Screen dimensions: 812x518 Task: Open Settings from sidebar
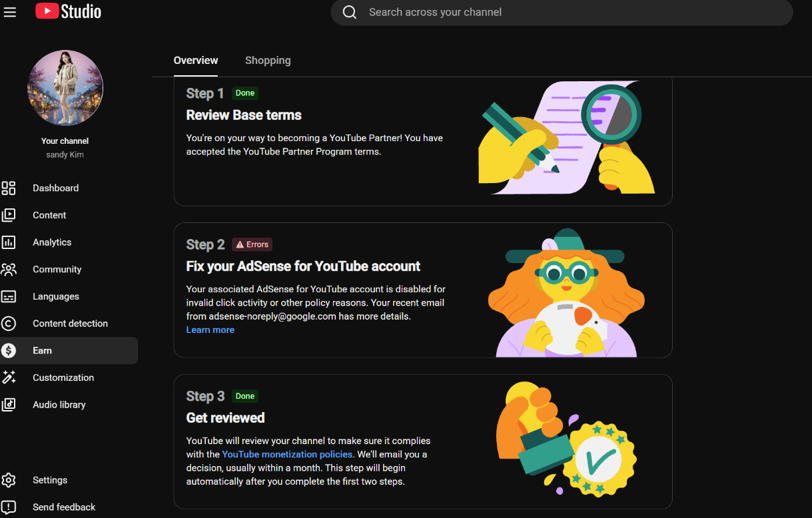point(69,480)
